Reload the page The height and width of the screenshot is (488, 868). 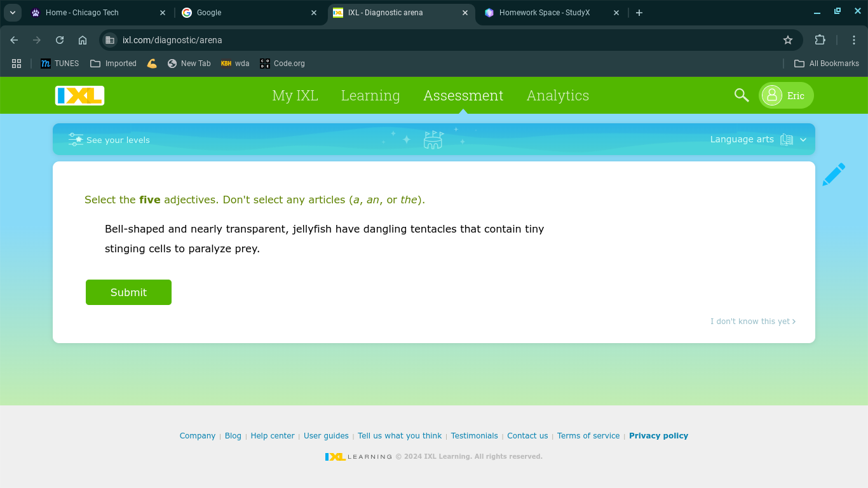[x=60, y=40]
